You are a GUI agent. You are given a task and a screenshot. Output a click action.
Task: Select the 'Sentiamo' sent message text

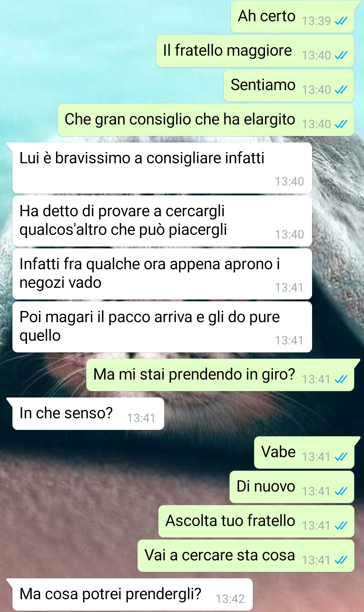click(263, 85)
